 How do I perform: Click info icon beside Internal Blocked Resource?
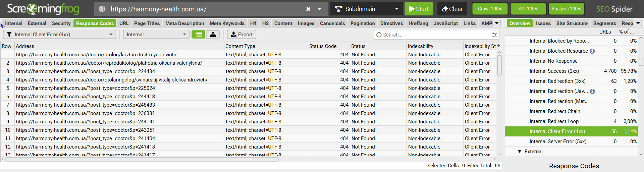[x=592, y=51]
